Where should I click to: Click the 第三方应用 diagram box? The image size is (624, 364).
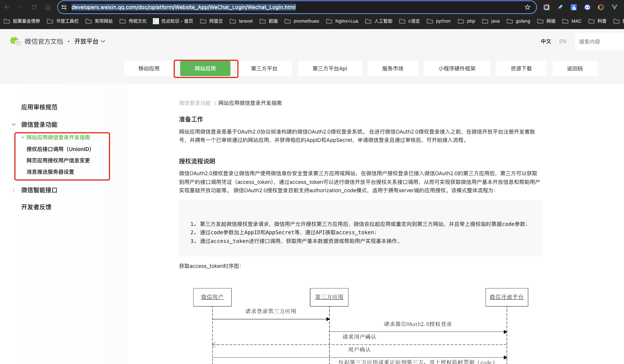(329, 297)
